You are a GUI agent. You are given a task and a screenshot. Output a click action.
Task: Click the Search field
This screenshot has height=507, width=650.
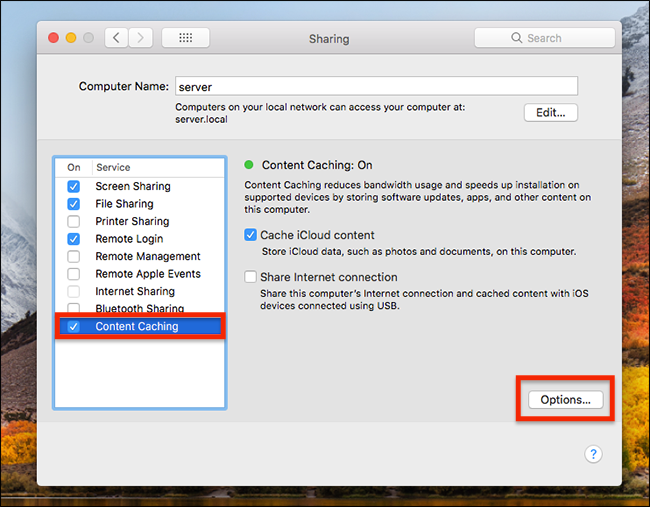[x=544, y=38]
